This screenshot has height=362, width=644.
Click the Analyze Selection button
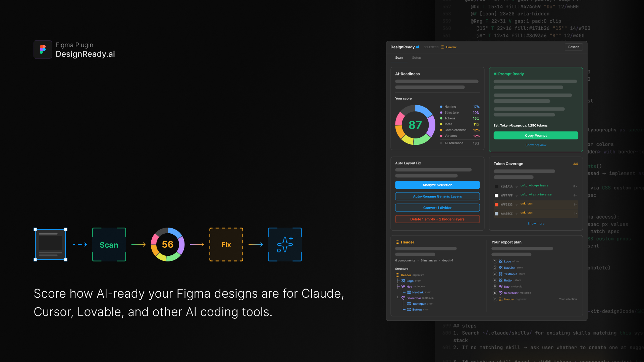(437, 185)
